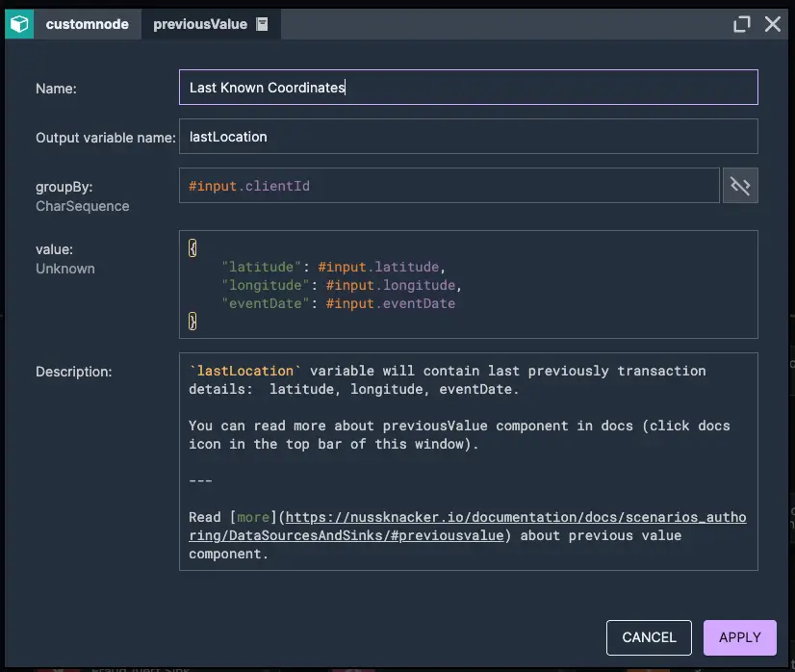Click the customnode cube icon
This screenshot has width=795, height=672.
pos(19,24)
